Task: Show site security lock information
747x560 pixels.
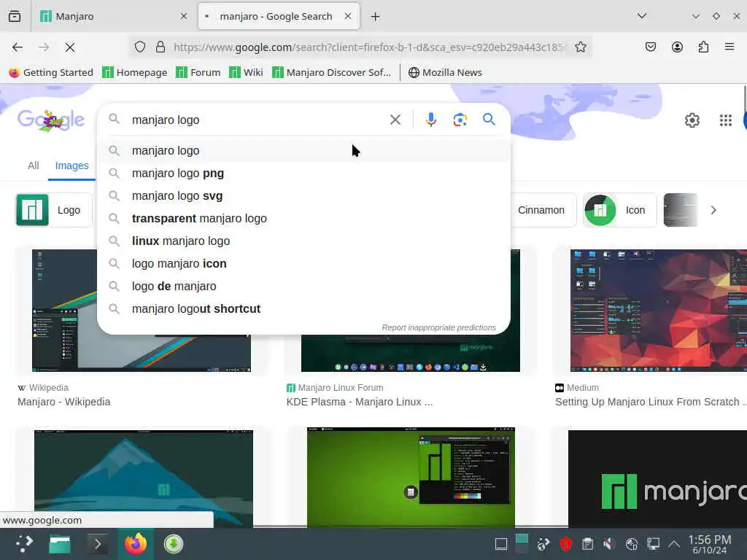Action: point(160,47)
